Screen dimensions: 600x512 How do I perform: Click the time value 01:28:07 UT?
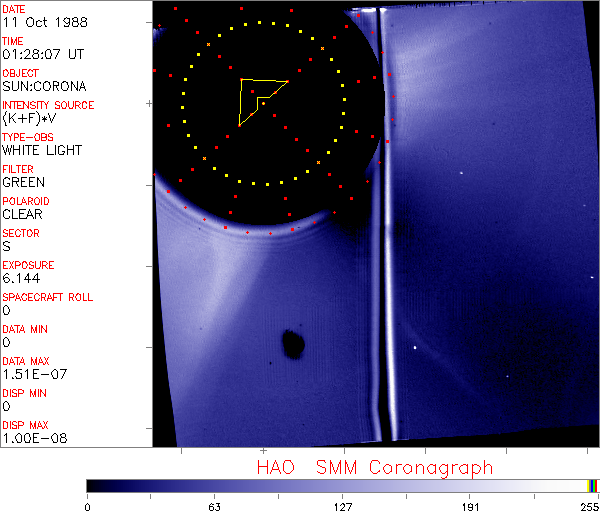pos(42,55)
